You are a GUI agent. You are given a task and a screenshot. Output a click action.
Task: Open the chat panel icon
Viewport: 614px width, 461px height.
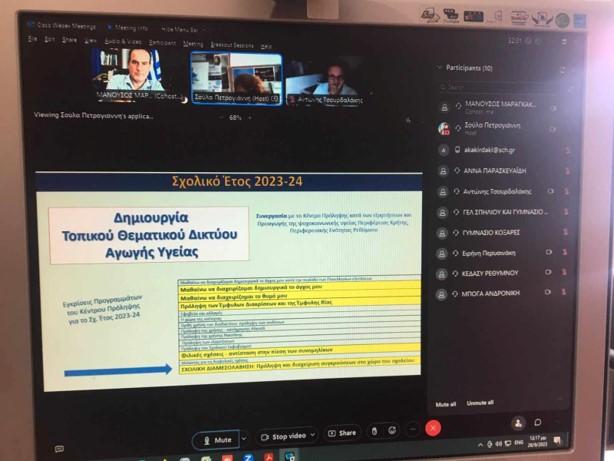coord(538,423)
